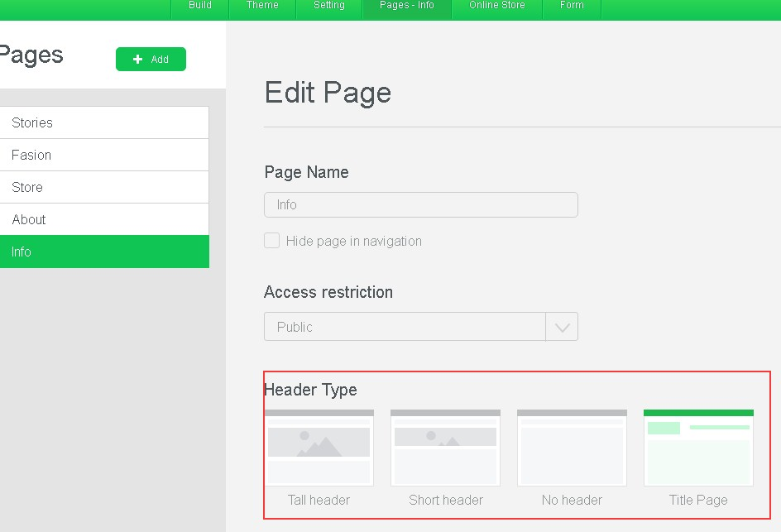
Task: Select the Tall header layout icon
Action: click(319, 448)
